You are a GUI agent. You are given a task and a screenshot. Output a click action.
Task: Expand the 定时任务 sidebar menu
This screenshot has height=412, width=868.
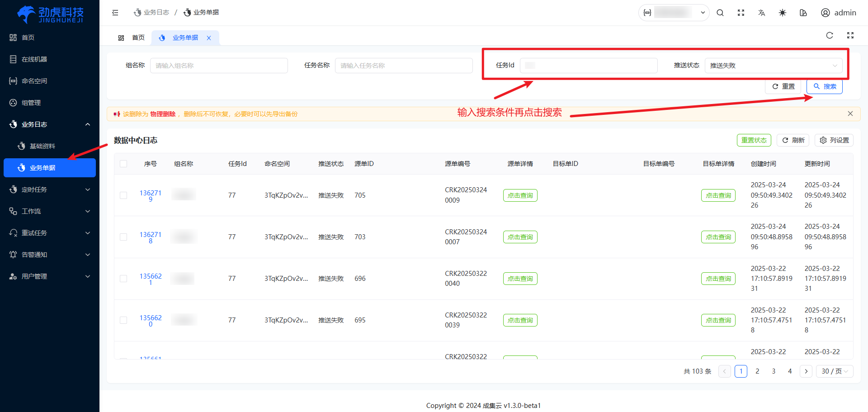click(x=50, y=189)
